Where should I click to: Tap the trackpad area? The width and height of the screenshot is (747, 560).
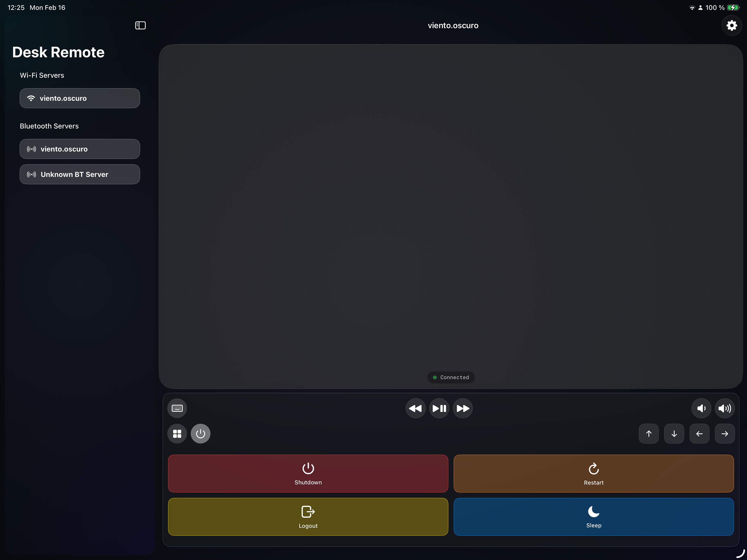pyautogui.click(x=451, y=216)
